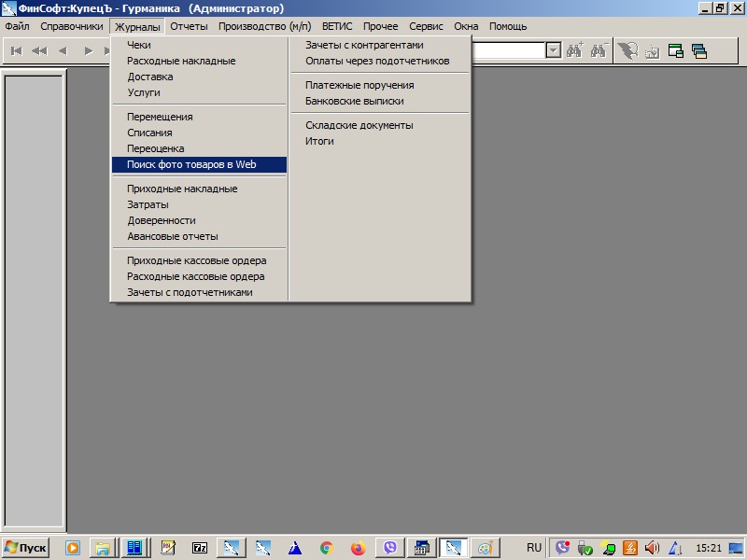
Task: Open Chrome from the taskbar
Action: click(x=326, y=548)
